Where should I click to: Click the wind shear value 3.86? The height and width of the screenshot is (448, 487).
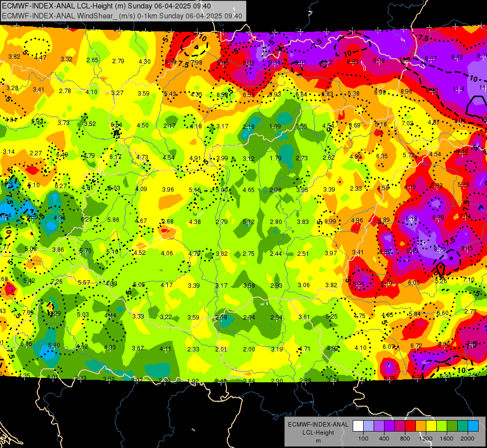58,250
